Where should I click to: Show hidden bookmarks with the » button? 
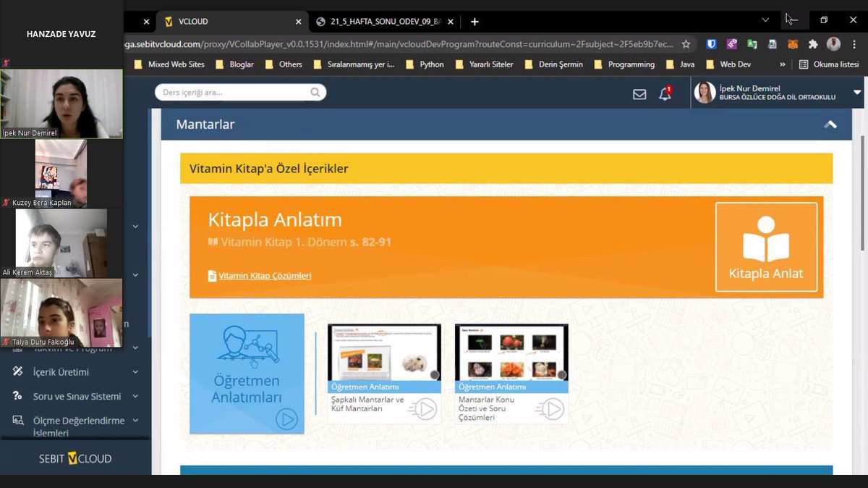(782, 64)
